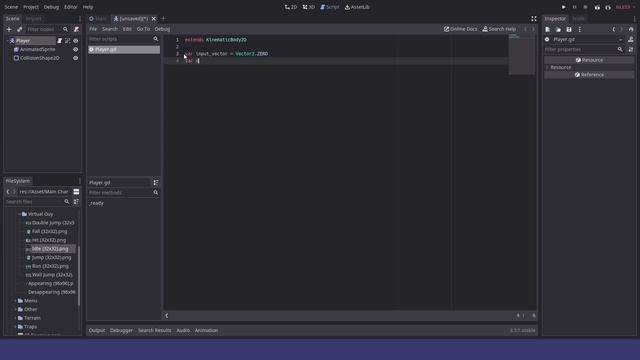Collapse the Player node tree
This screenshot has width=640, height=360.
click(x=7, y=41)
